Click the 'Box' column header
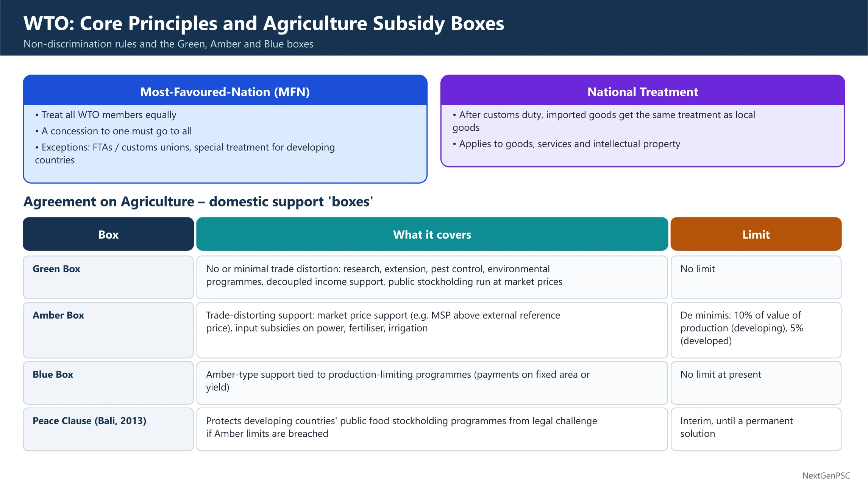 tap(108, 234)
